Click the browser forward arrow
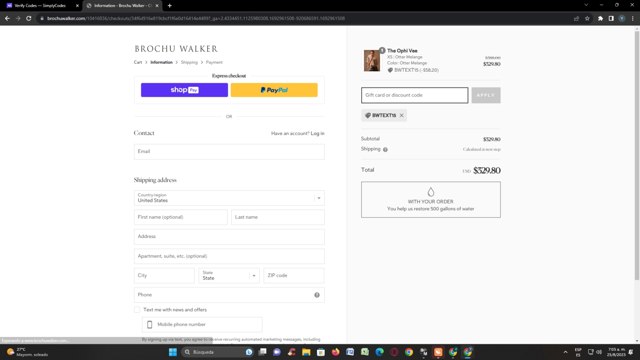Screen dimensions: 640x360 click(18, 18)
